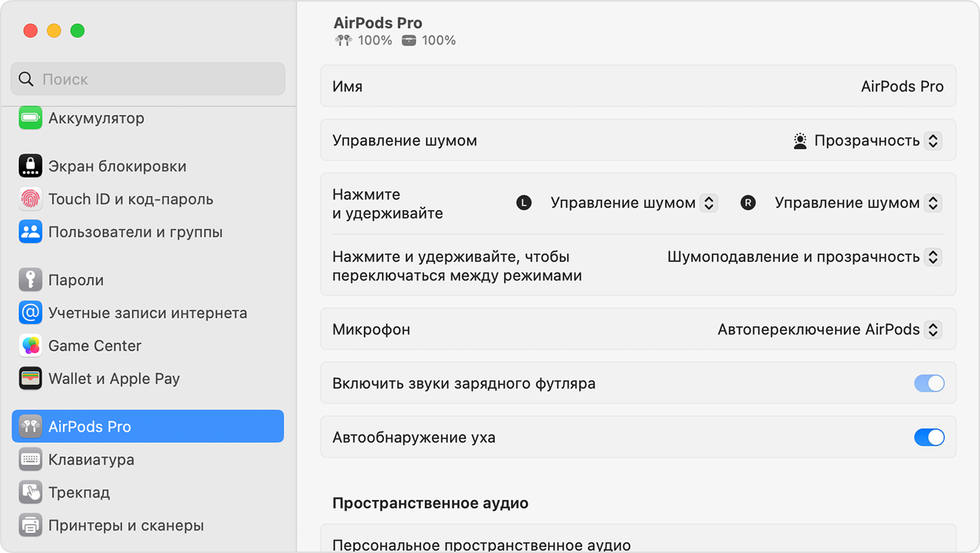
Task: Click the green full-screen window button
Action: [x=78, y=31]
